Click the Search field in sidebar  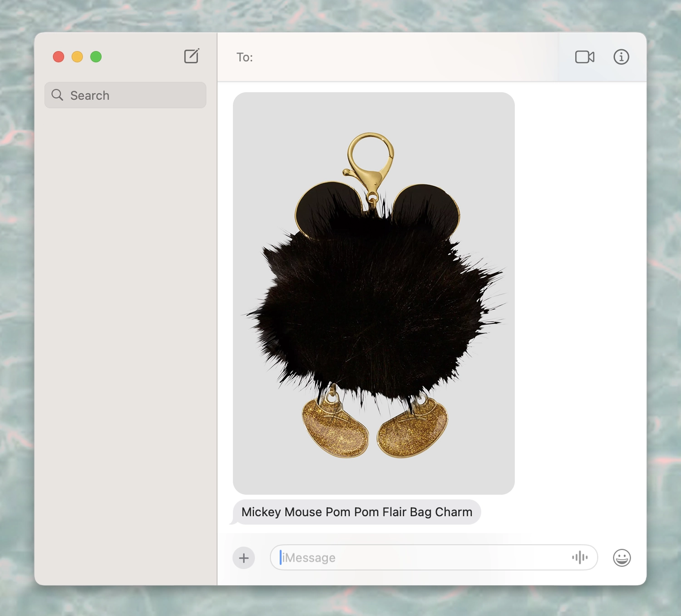125,95
